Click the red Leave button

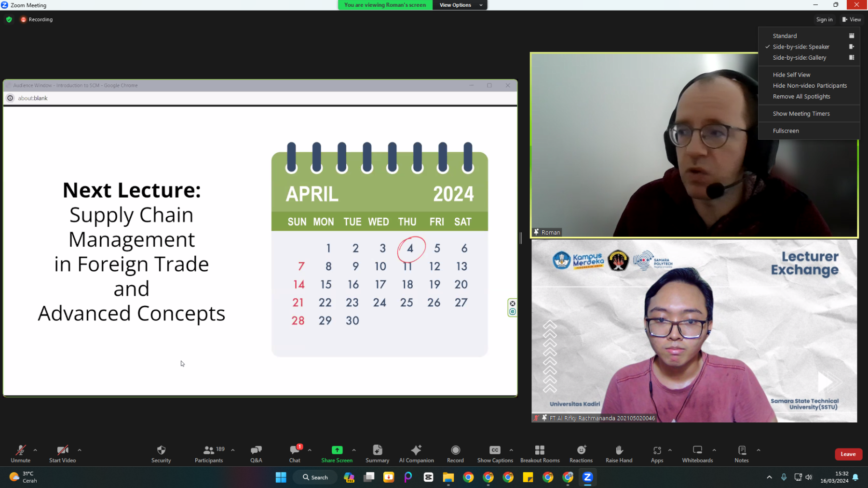(x=848, y=454)
